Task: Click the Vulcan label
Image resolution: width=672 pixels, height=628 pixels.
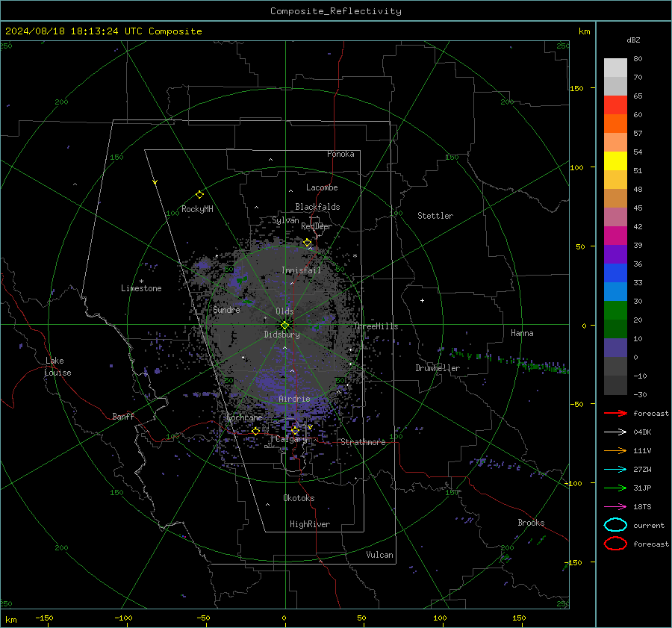Action: 379,555
